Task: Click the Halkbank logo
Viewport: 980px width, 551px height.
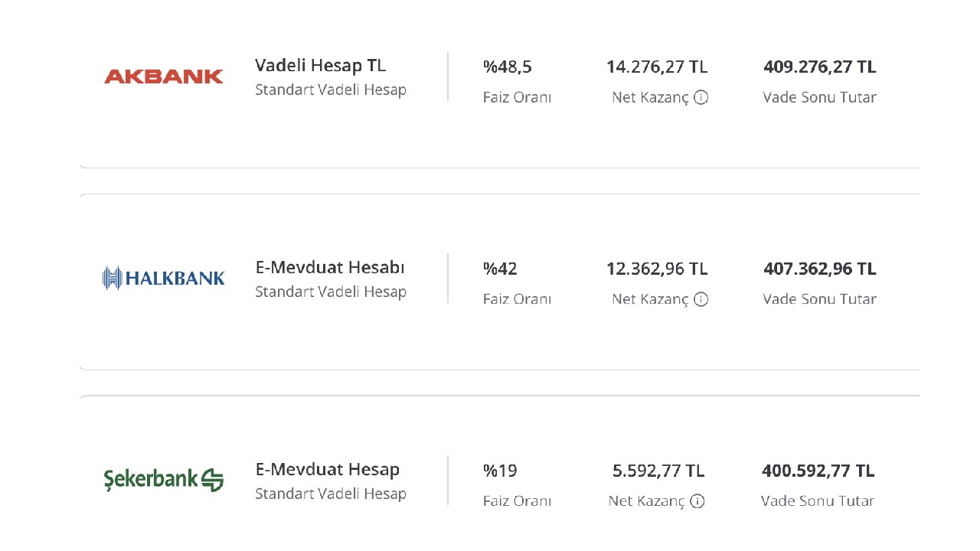Action: coord(164,278)
